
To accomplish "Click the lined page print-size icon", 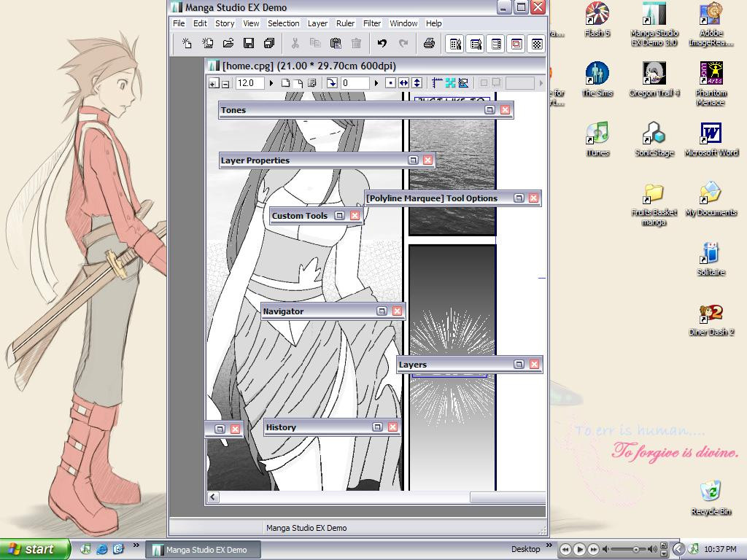I will (x=311, y=83).
